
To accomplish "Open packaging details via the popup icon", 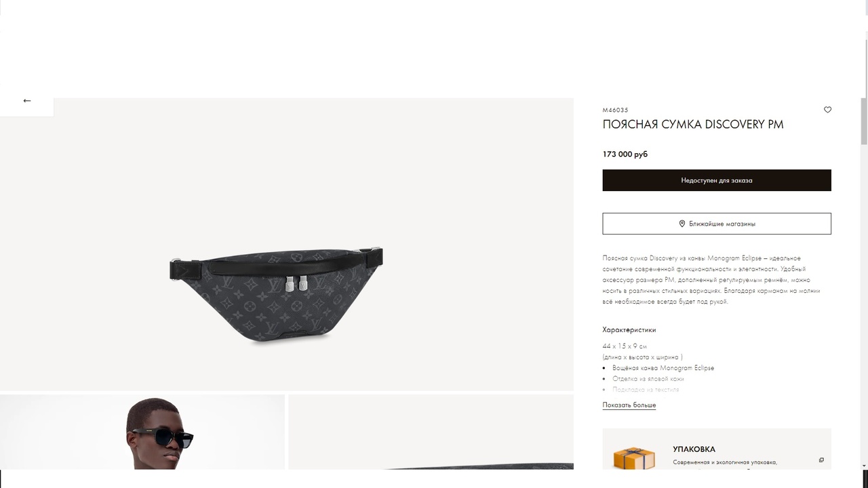I will click(x=821, y=460).
